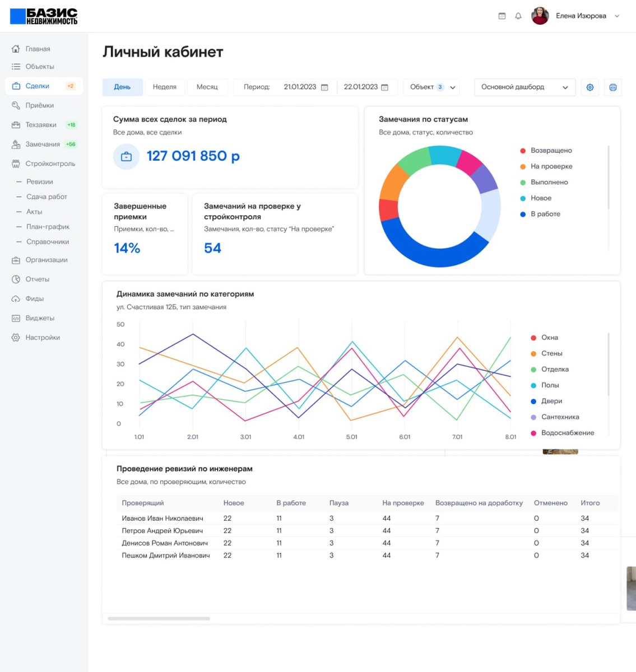The width and height of the screenshot is (636, 672).
Task: Click Елена Изюрова profile avatar
Action: [x=540, y=16]
